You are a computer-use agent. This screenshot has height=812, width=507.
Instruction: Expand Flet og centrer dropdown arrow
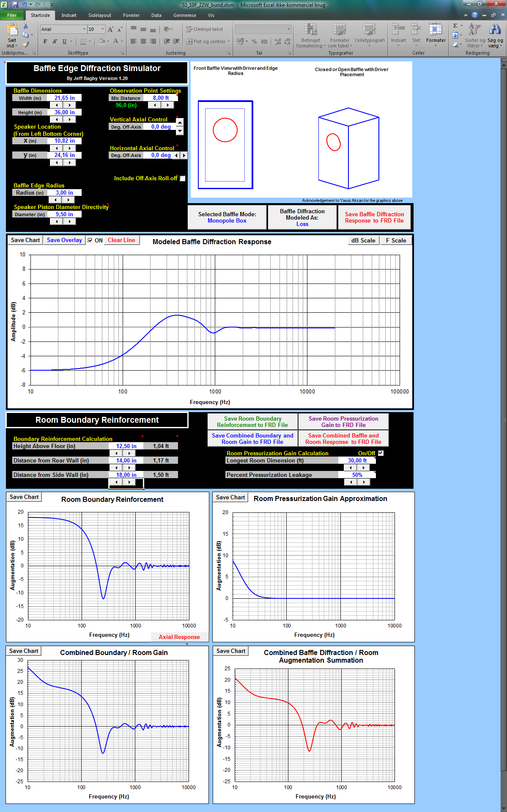pos(229,41)
